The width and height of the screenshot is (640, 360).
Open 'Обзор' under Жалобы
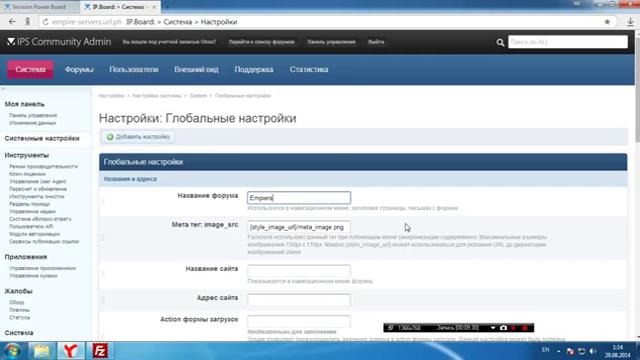pyautogui.click(x=17, y=302)
